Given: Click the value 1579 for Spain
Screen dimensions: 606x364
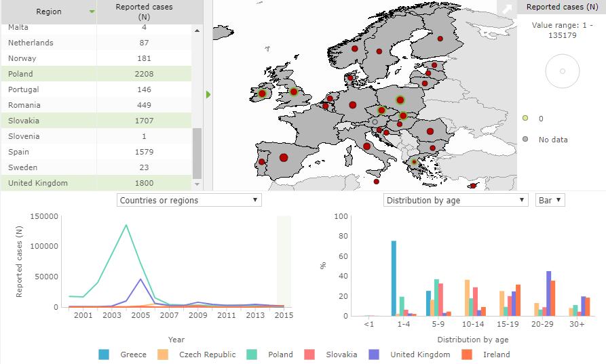Looking at the screenshot, I should [x=144, y=152].
